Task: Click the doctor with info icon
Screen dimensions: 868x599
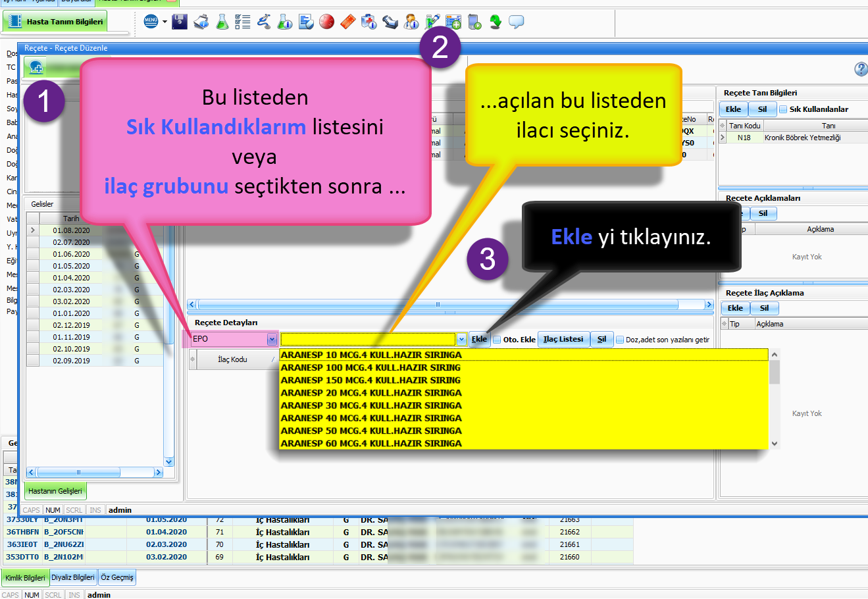Action: (x=411, y=22)
